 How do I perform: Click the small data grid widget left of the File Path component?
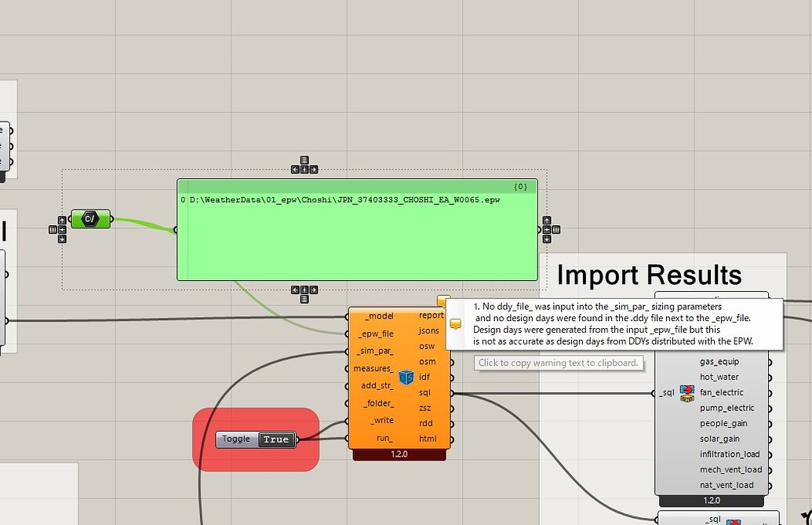52,229
